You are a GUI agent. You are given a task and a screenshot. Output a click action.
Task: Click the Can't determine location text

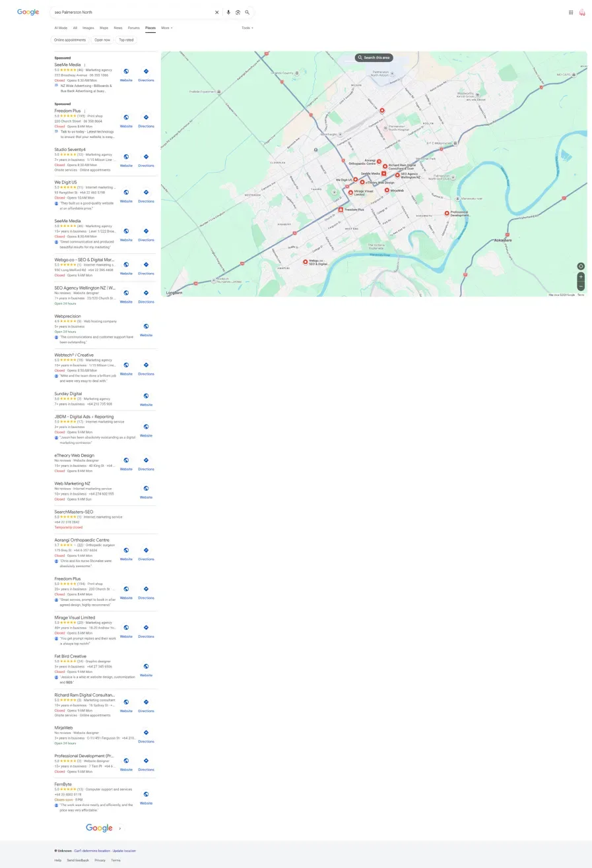coord(92,851)
